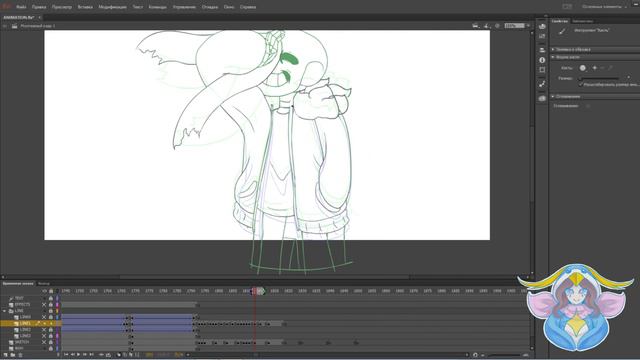Open the Модификация menu

(x=112, y=7)
